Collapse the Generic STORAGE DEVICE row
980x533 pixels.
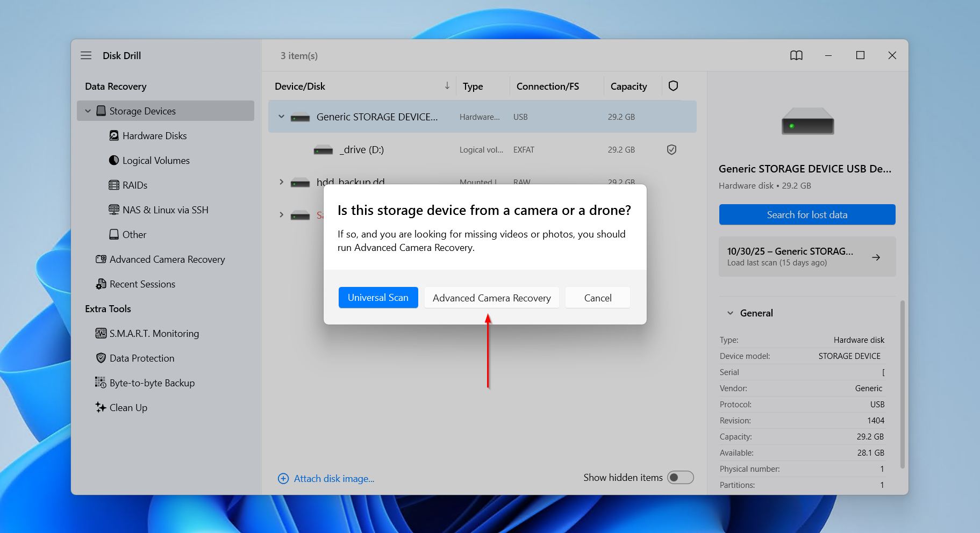click(281, 117)
